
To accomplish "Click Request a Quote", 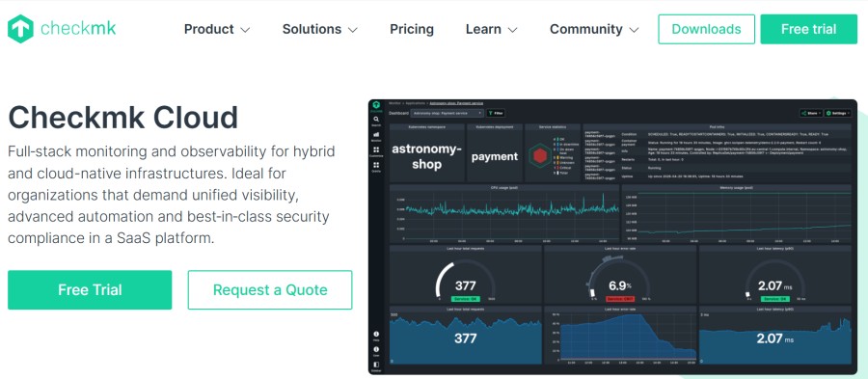I will [270, 290].
